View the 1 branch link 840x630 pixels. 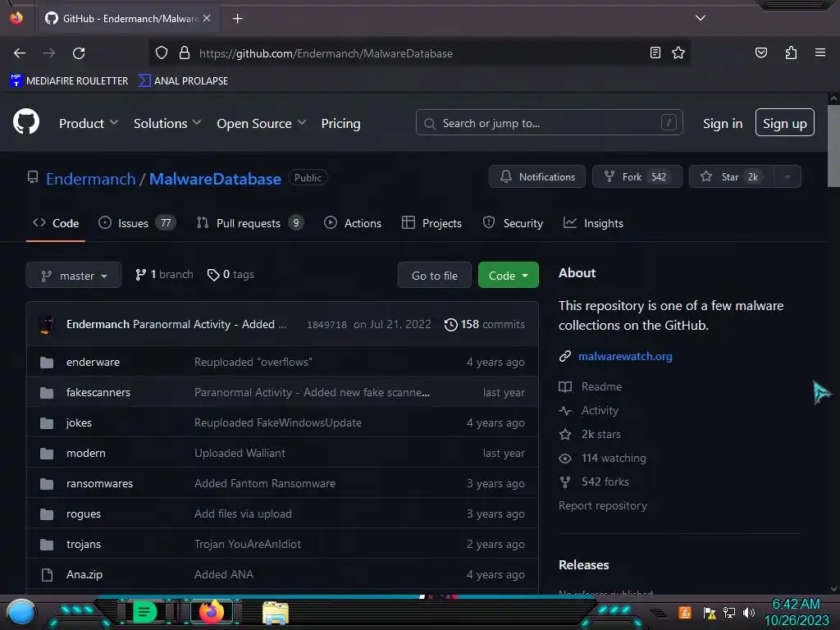click(164, 274)
